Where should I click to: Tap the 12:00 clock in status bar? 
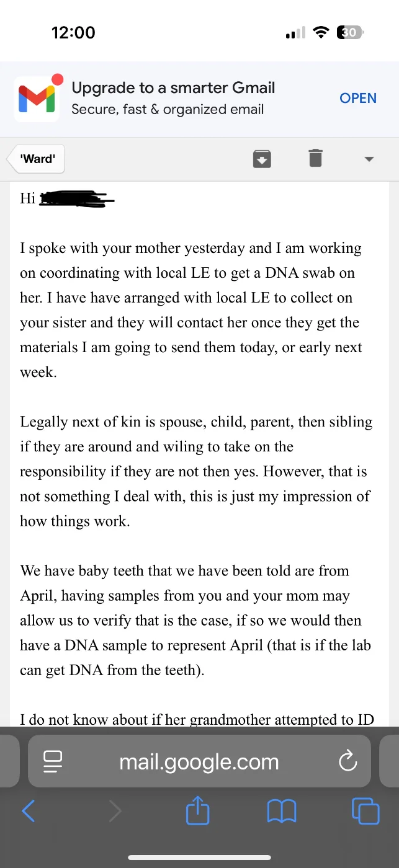click(x=73, y=33)
